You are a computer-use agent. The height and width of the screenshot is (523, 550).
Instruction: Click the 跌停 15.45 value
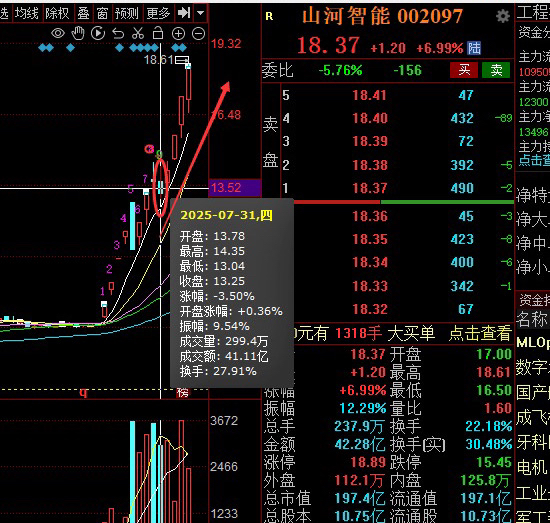coord(494,462)
